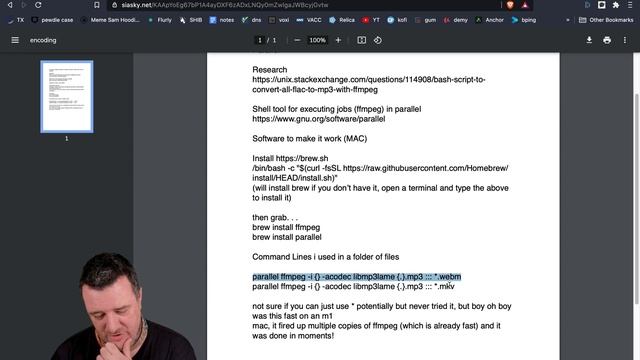This screenshot has height=360, width=640.
Task: Click the address bar URL
Action: pos(225,5)
